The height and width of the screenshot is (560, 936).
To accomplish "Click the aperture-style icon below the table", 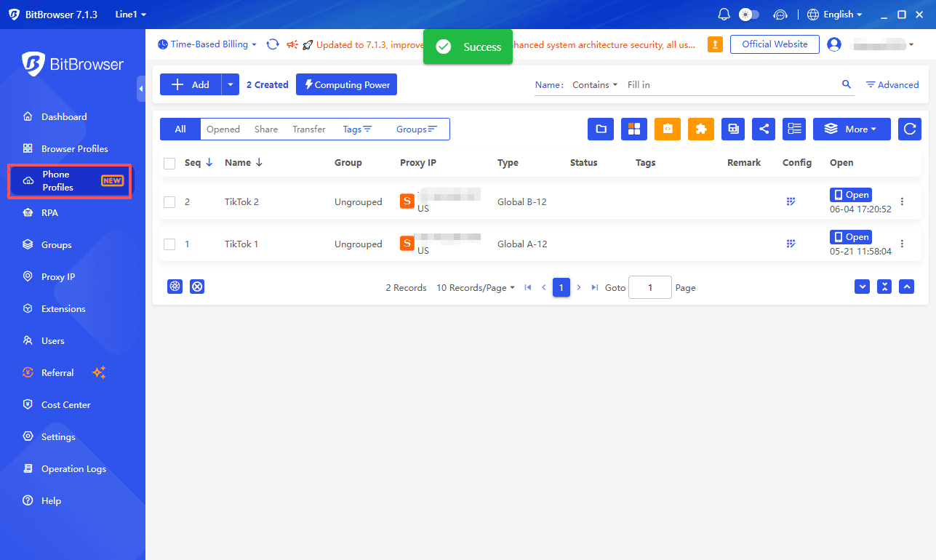I will pyautogui.click(x=175, y=287).
